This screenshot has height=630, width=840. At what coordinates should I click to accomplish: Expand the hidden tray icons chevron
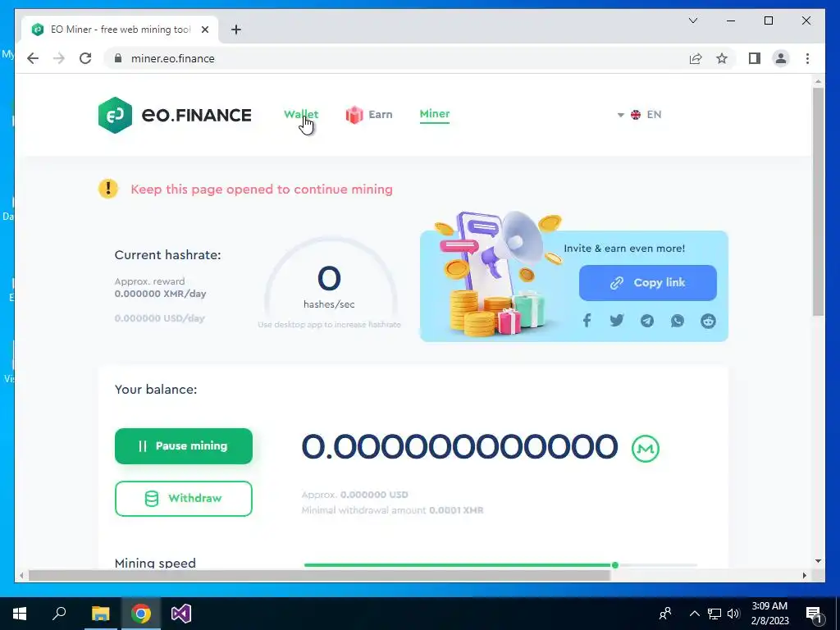click(x=694, y=614)
